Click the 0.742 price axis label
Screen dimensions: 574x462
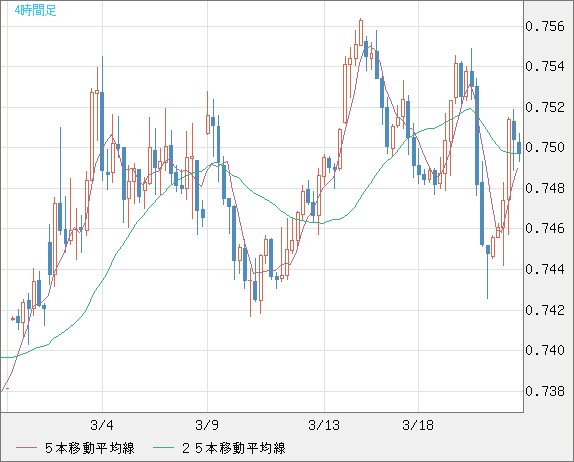545,310
